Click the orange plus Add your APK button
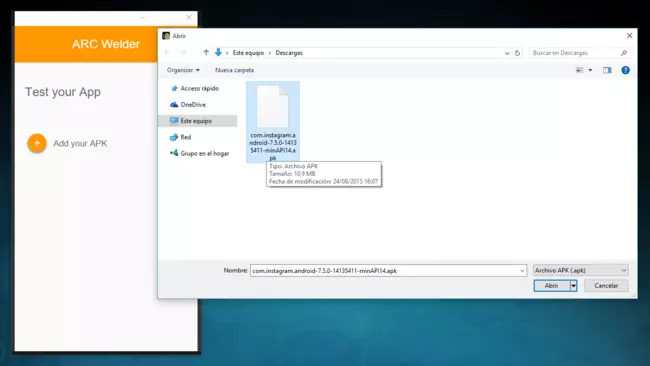The height and width of the screenshot is (366, 650). (x=37, y=143)
